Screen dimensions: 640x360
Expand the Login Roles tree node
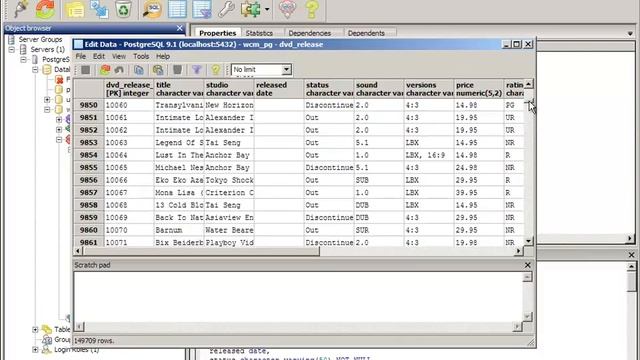[36, 350]
